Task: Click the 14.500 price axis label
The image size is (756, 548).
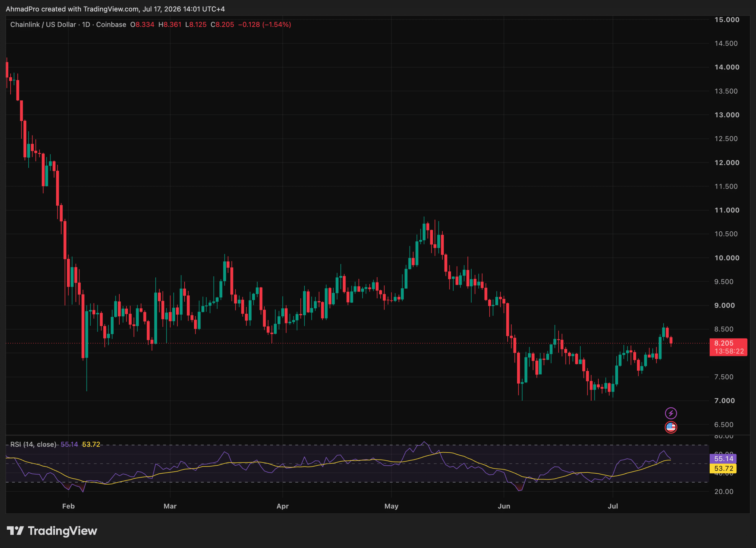Action: click(726, 43)
